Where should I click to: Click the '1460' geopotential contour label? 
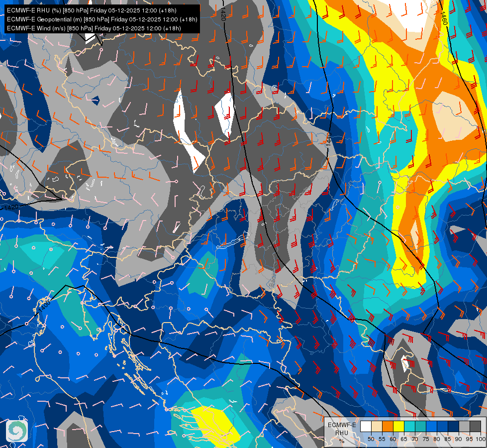[444, 18]
